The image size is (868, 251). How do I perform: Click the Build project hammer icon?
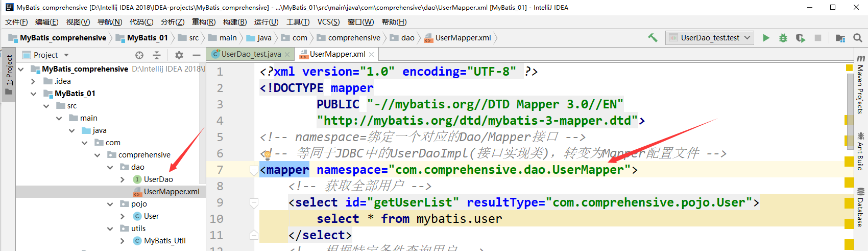[653, 38]
